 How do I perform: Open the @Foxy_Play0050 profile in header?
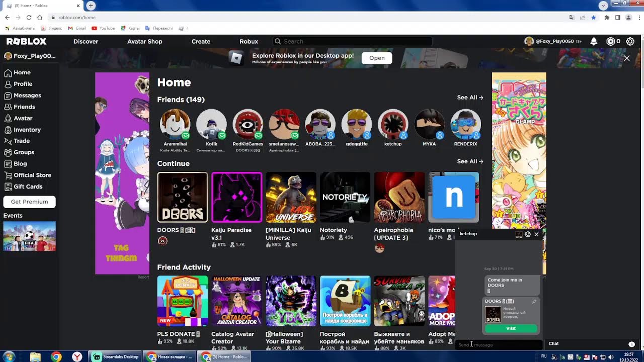552,41
